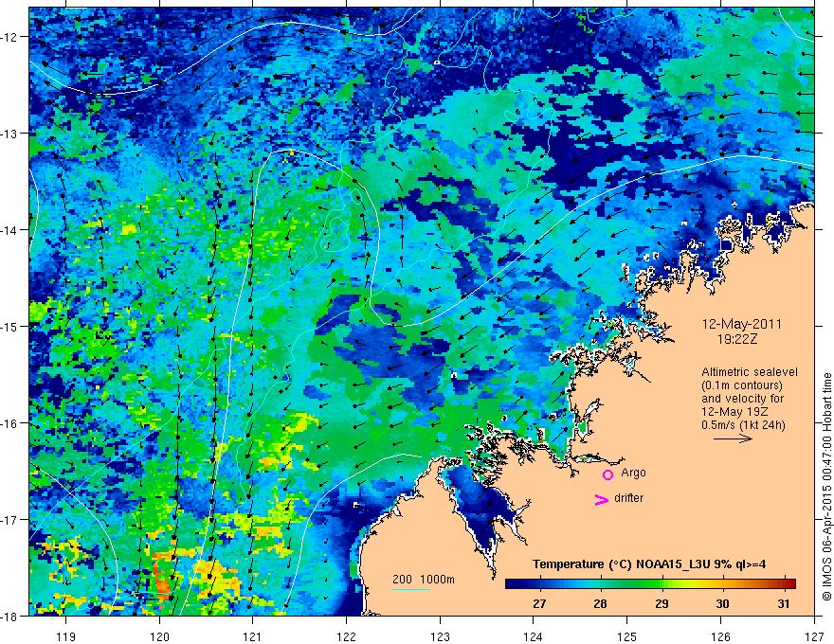This screenshot has height=644, width=834.
Task: Click the 120 longitude axis label
Action: pyautogui.click(x=159, y=636)
